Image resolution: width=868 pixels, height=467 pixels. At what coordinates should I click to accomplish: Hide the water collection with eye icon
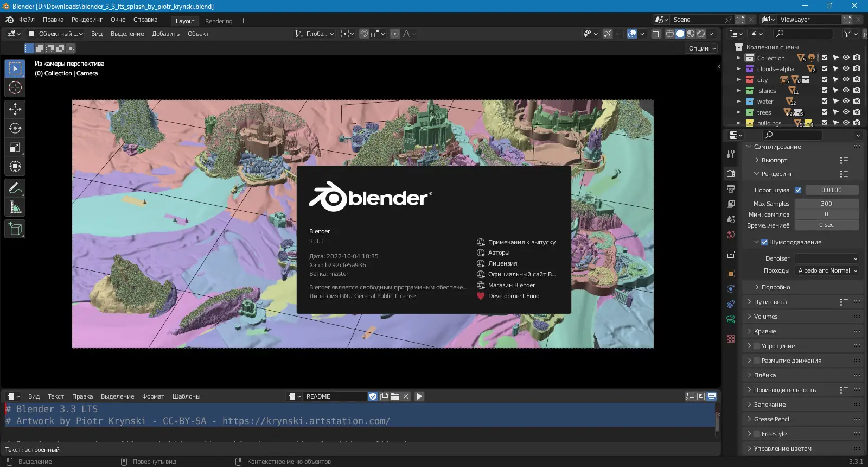tap(846, 102)
